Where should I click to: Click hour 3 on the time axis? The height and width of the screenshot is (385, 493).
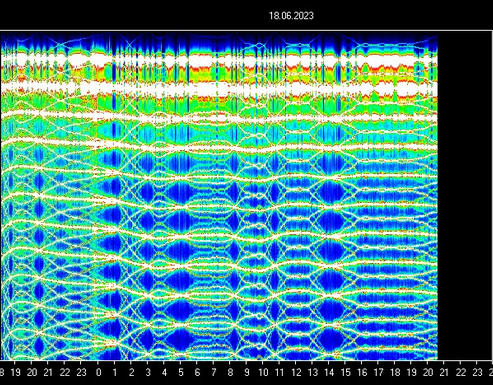[x=148, y=372]
